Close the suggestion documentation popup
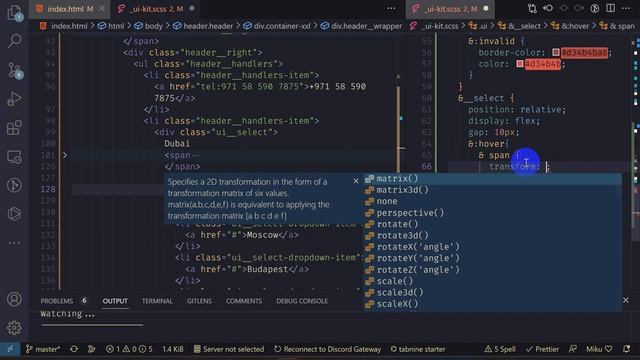The height and width of the screenshot is (360, 640). point(356,181)
